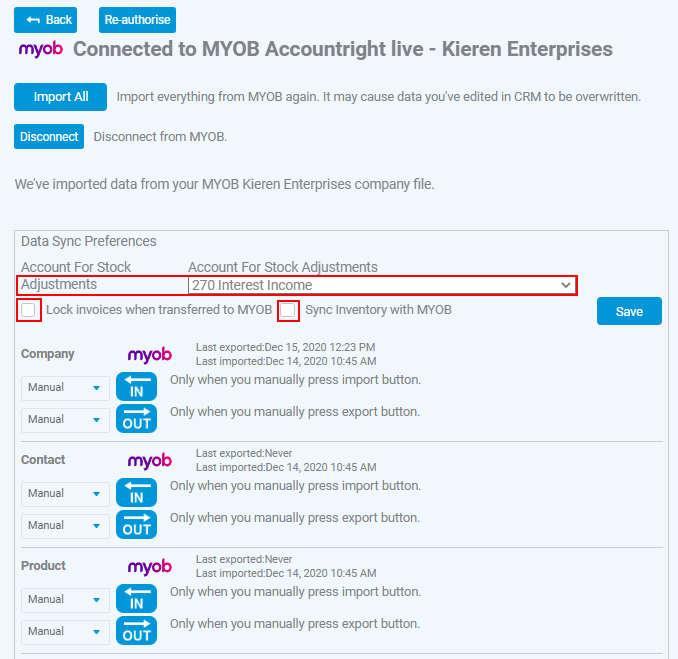
Task: Expand Contact export Manual schedule dropdown
Action: coord(65,526)
